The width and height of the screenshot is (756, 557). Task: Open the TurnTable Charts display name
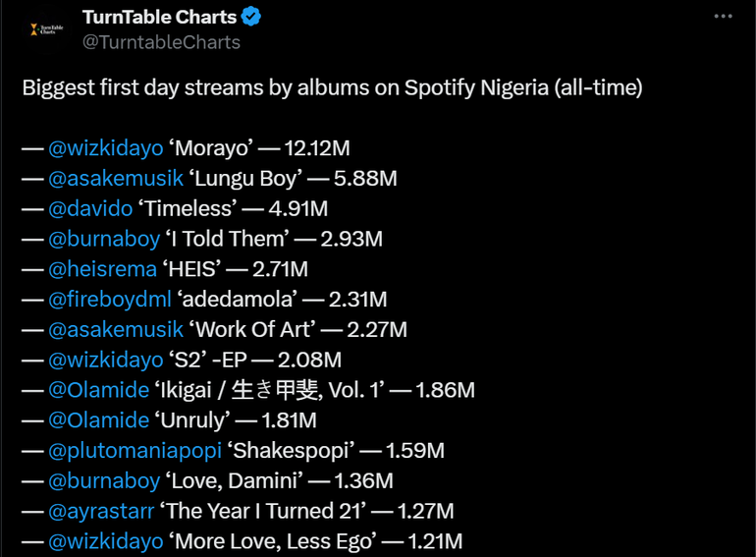(x=159, y=17)
